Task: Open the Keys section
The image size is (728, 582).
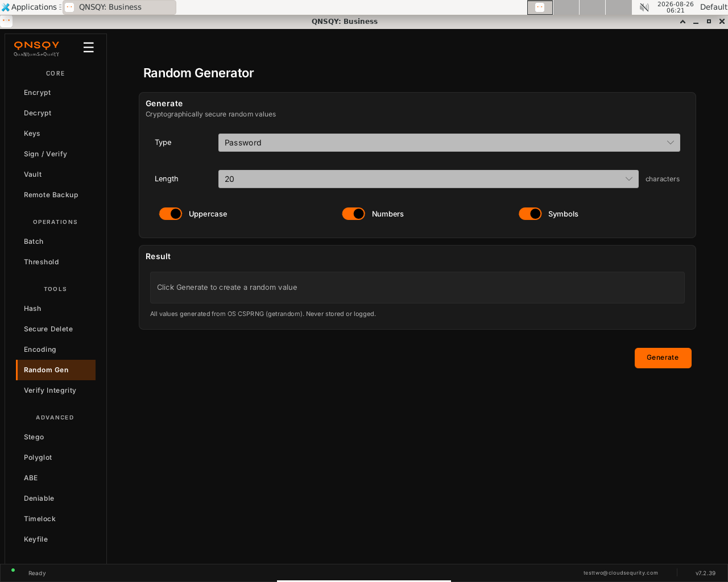Action: coord(56,134)
